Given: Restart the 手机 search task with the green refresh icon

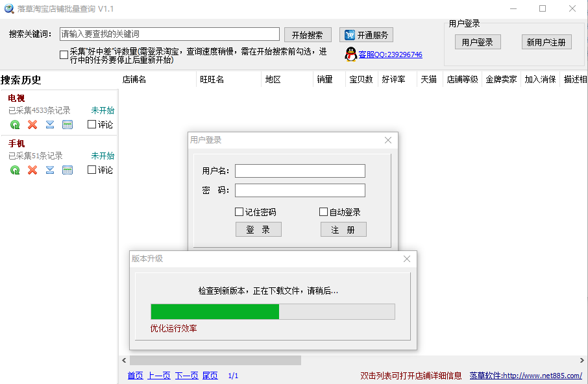Looking at the screenshot, I should click(x=15, y=170).
